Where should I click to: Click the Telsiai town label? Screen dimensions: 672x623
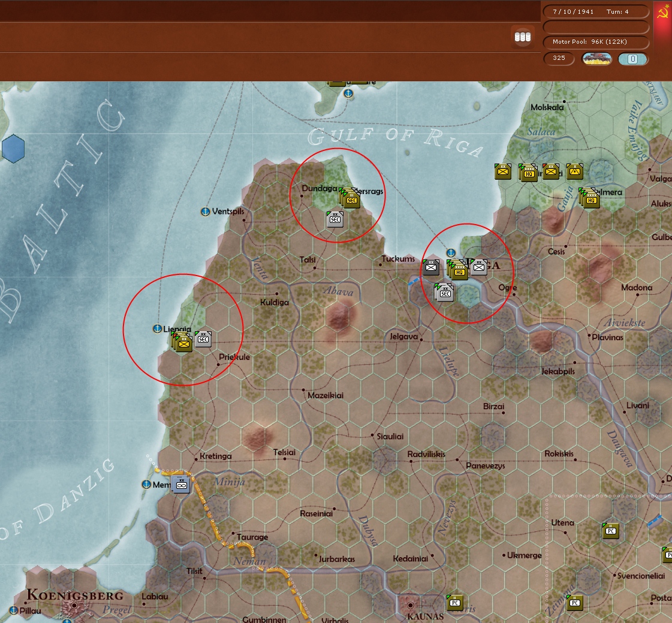(284, 452)
